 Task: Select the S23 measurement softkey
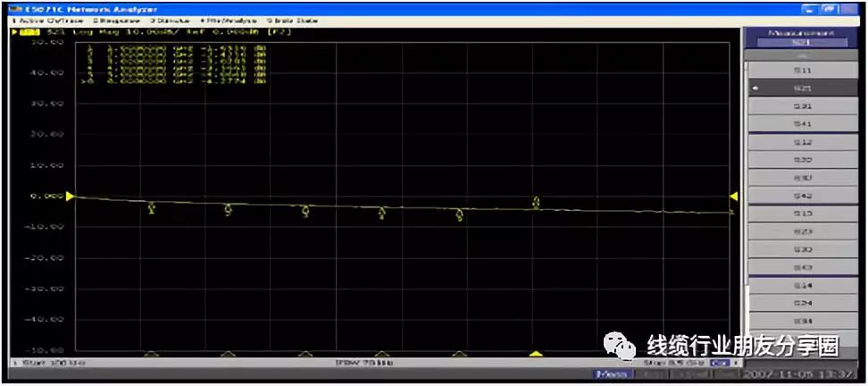[802, 231]
